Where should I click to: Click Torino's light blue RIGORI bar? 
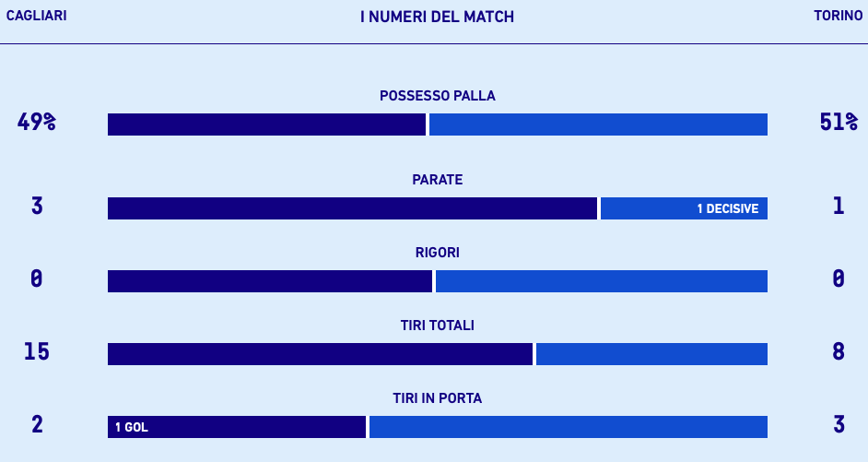[x=601, y=281]
